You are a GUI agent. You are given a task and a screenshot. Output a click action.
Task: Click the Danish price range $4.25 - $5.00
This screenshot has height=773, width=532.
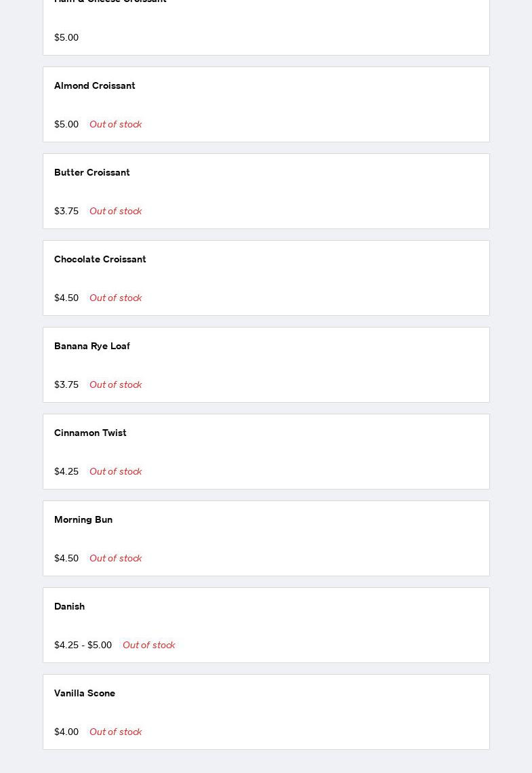coord(83,645)
